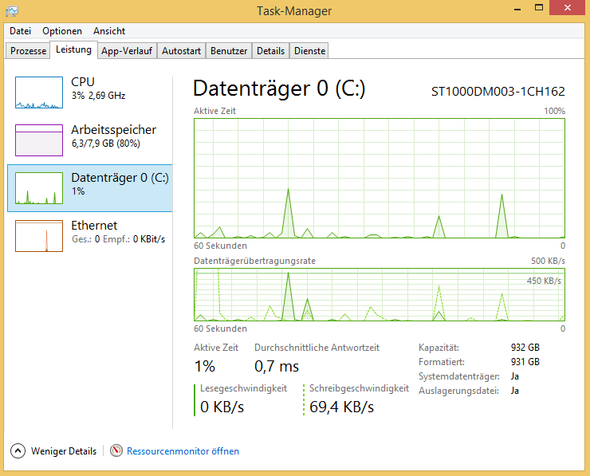The image size is (590, 476).
Task: Open the Ansicht menu
Action: coord(109,31)
